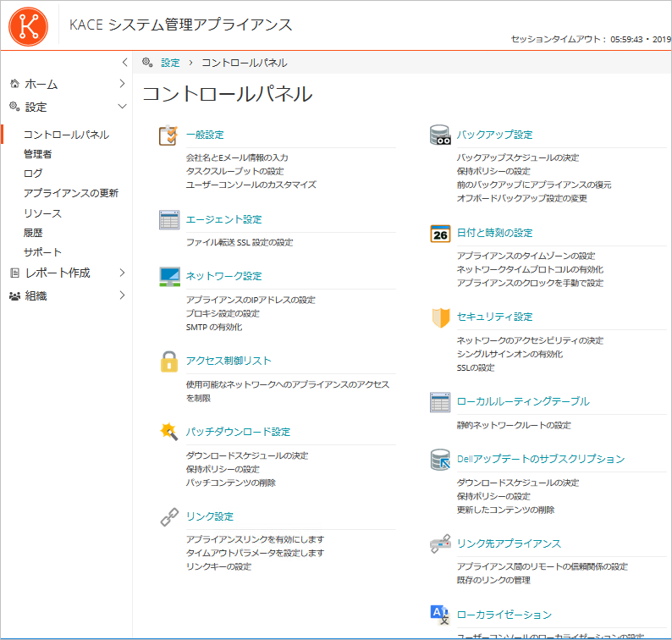Open the セキュリティ設定 link
Image resolution: width=672 pixels, height=640 pixels.
coord(494,317)
